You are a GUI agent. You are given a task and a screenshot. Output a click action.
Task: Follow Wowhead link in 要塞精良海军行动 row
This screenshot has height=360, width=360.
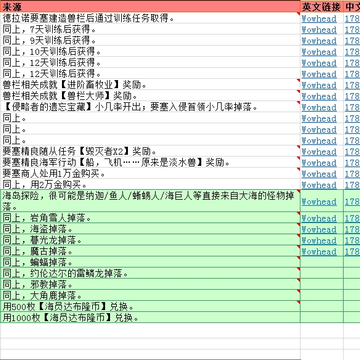pyautogui.click(x=319, y=162)
